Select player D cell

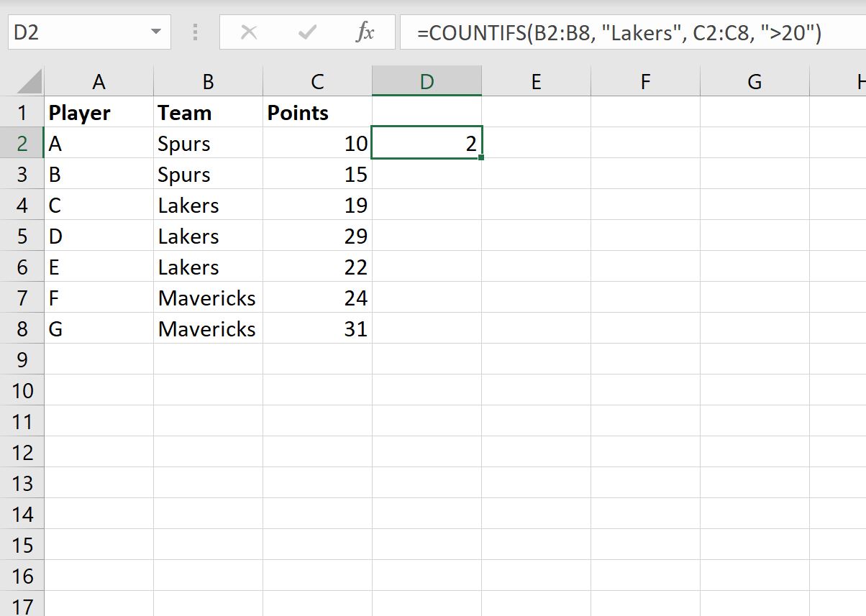click(x=99, y=236)
